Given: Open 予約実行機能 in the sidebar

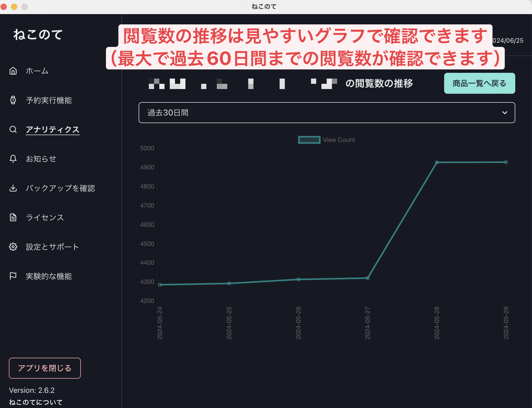Looking at the screenshot, I should 49,100.
